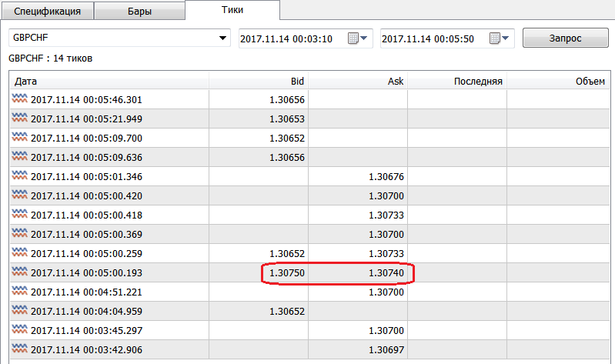615x364 pixels.
Task: Click tick icon of row 00:05:00.420
Action: click(19, 195)
